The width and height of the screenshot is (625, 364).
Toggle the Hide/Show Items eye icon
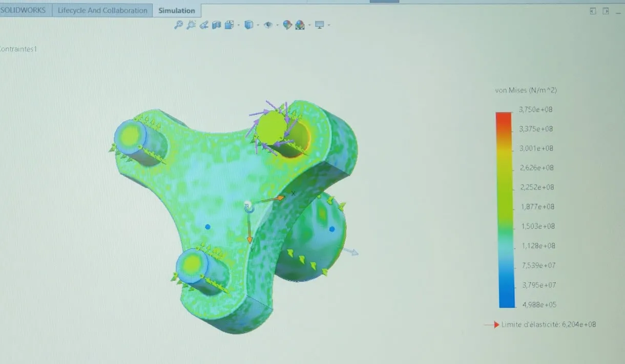pyautogui.click(x=268, y=25)
